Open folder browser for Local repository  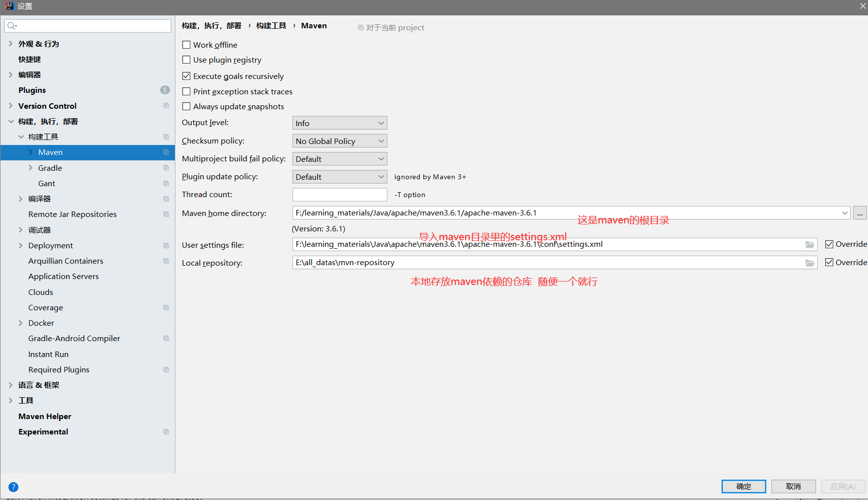point(810,263)
